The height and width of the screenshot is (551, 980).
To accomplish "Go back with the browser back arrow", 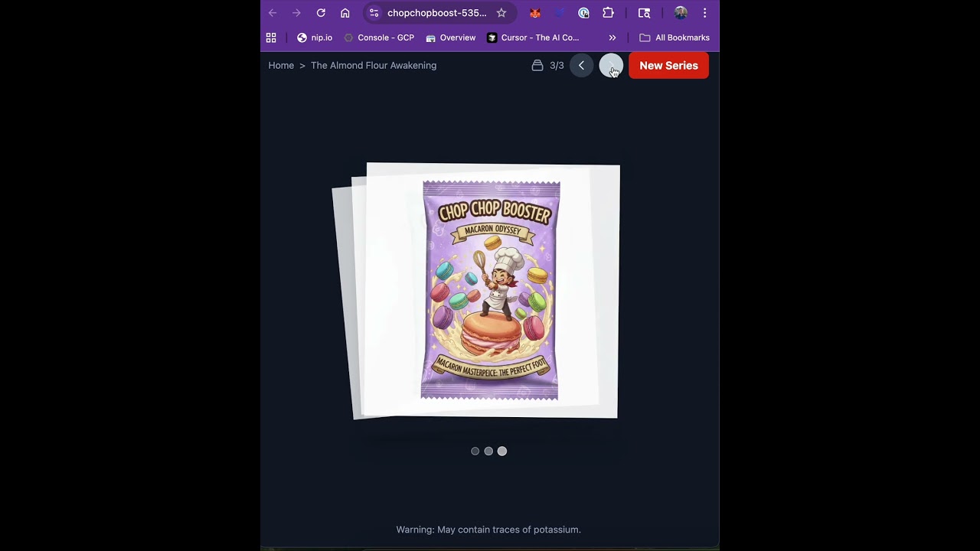I will coord(273,13).
